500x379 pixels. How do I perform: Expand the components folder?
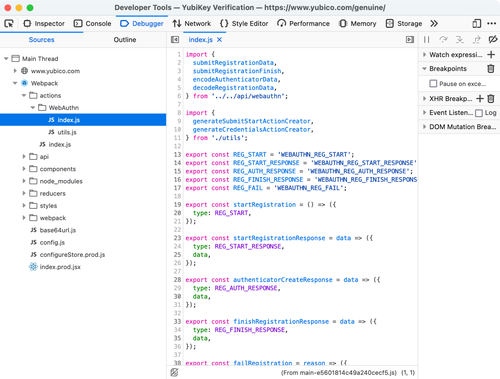(24, 169)
